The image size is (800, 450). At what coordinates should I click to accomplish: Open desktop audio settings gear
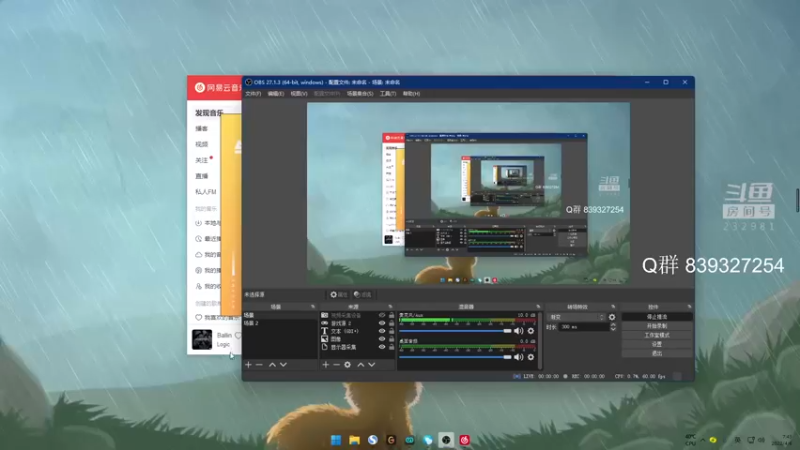pos(531,357)
